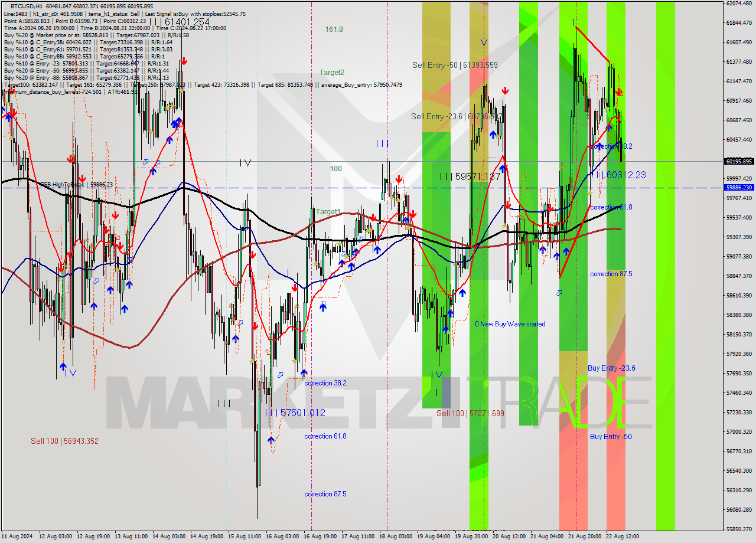Select the wave label '59571.137'

[477, 176]
